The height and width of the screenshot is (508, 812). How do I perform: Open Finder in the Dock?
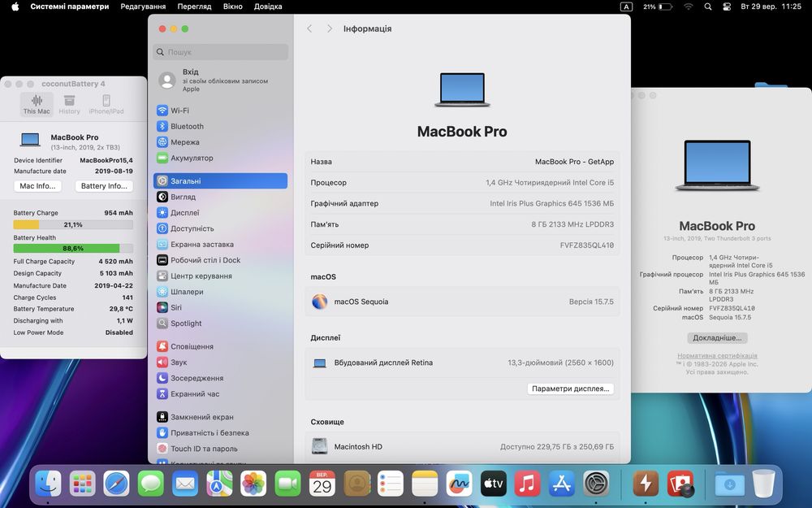48,484
